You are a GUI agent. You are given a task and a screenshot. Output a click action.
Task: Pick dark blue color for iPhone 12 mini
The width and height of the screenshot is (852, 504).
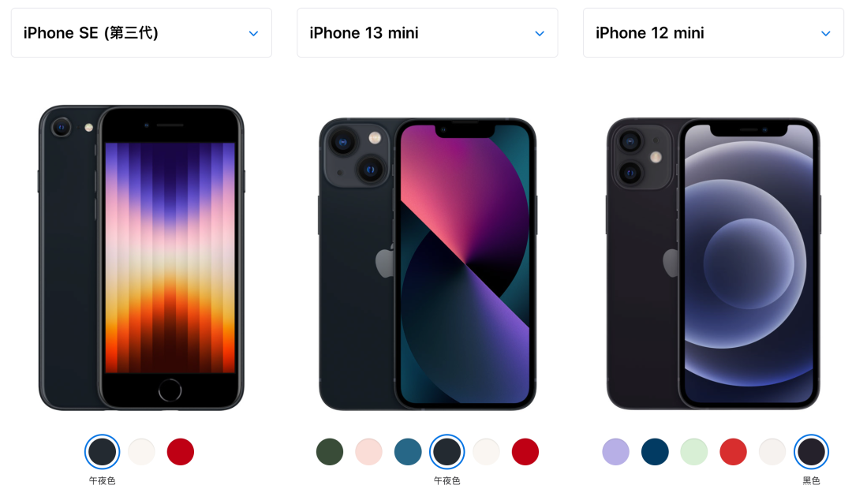[655, 451]
